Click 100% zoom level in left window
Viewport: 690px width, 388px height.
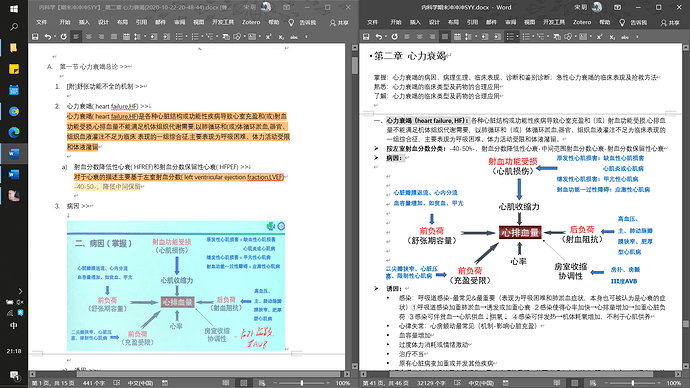click(x=343, y=383)
